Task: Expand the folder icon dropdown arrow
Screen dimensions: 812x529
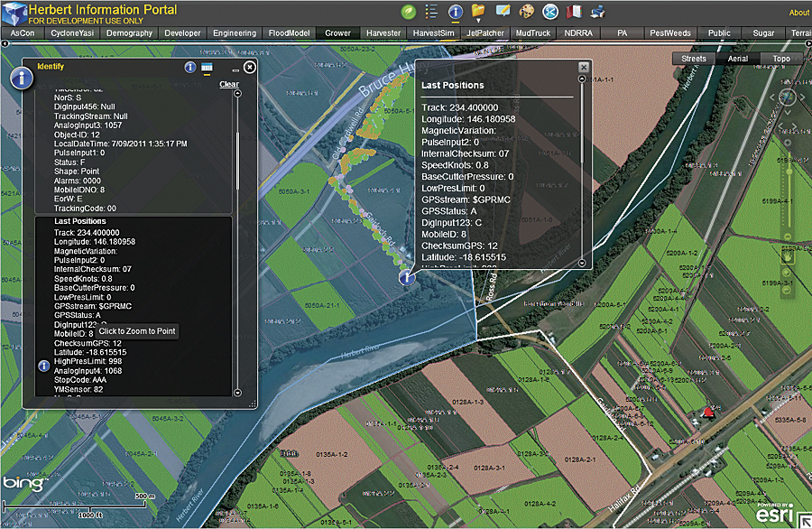Action: (478, 22)
